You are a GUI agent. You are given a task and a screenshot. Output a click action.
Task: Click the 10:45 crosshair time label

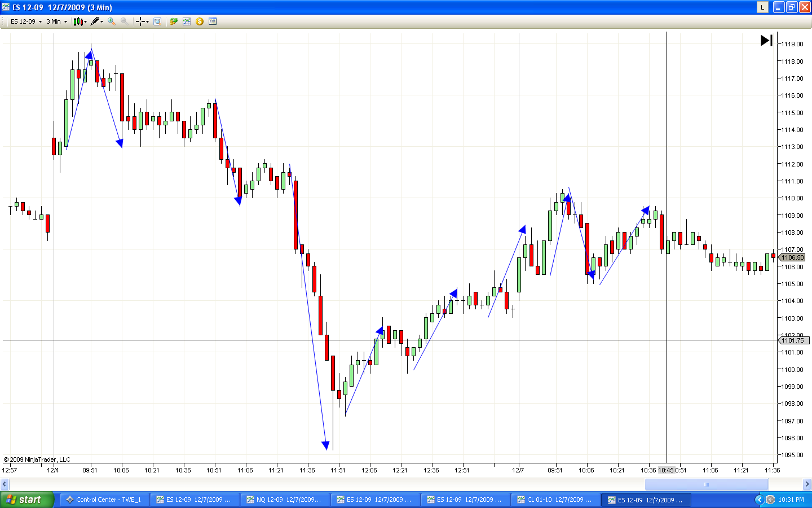click(666, 470)
